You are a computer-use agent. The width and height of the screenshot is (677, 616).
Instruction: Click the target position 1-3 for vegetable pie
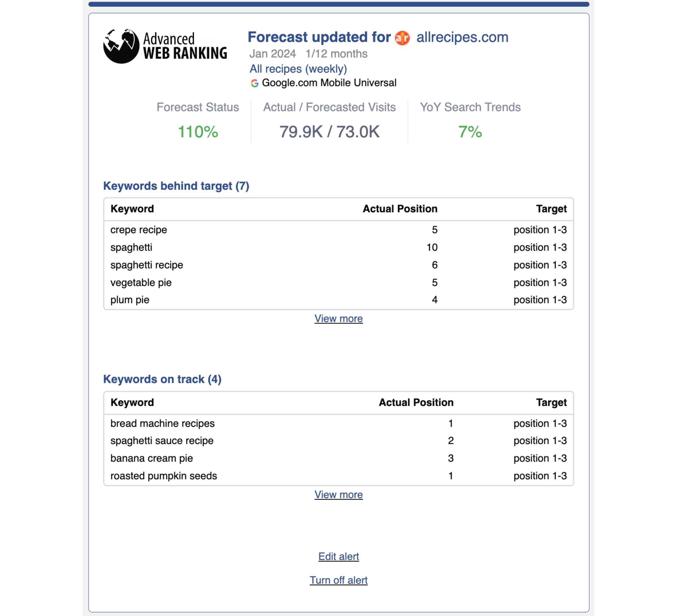(x=540, y=282)
